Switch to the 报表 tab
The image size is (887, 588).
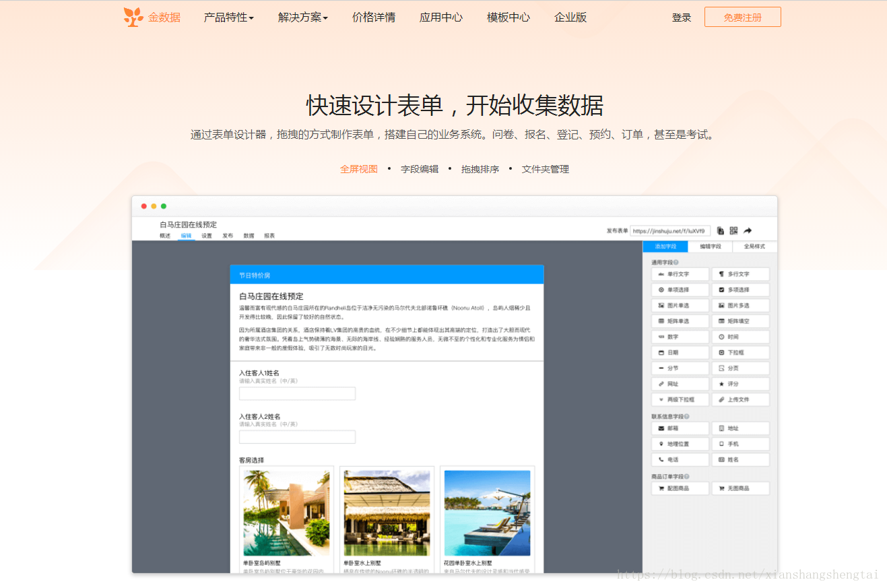[269, 236]
